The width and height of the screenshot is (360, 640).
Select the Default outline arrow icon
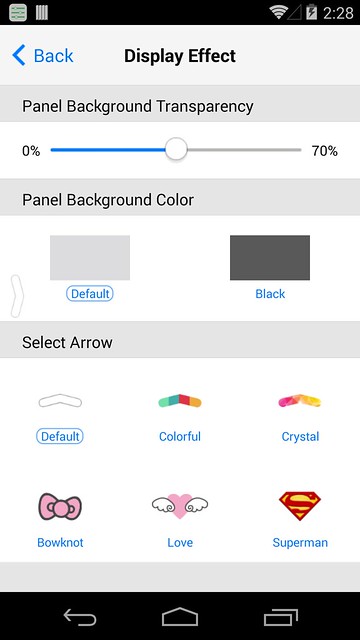60,401
